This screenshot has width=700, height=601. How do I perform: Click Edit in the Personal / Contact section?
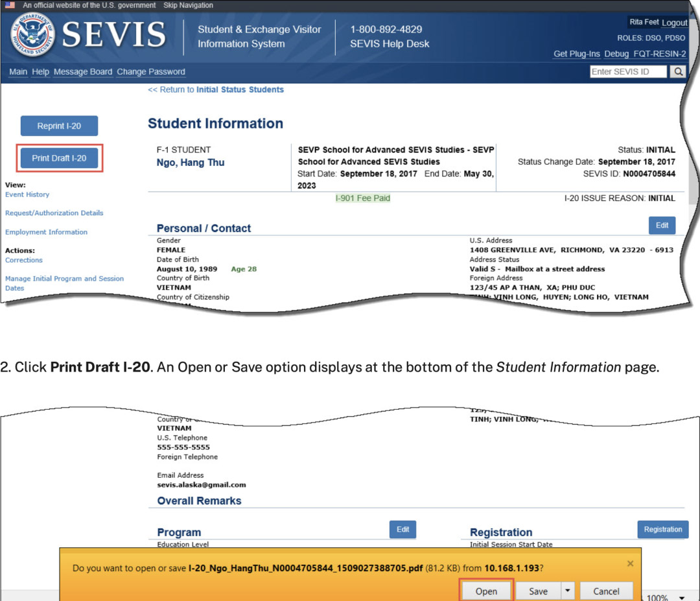click(662, 225)
